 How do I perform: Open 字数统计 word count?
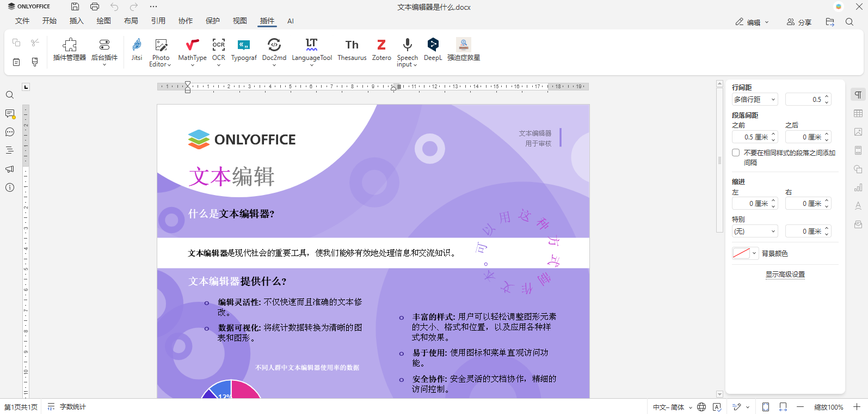point(66,407)
